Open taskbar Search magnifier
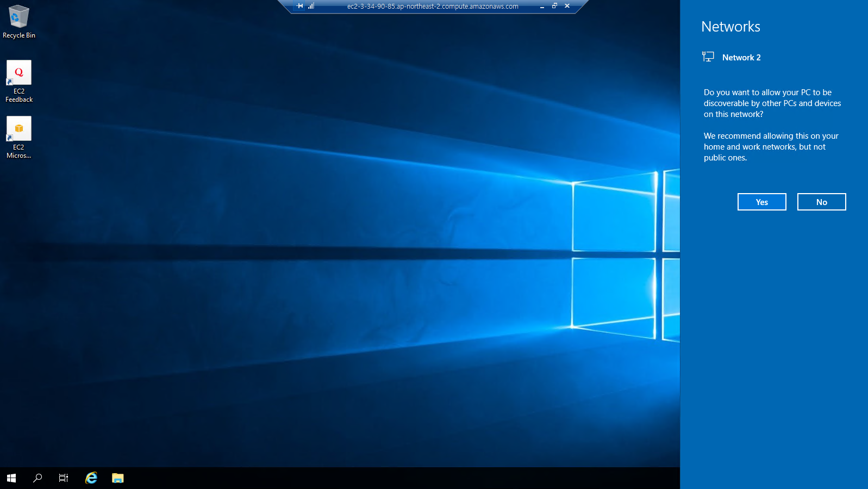Screen dimensions: 868x489 click(38, 478)
